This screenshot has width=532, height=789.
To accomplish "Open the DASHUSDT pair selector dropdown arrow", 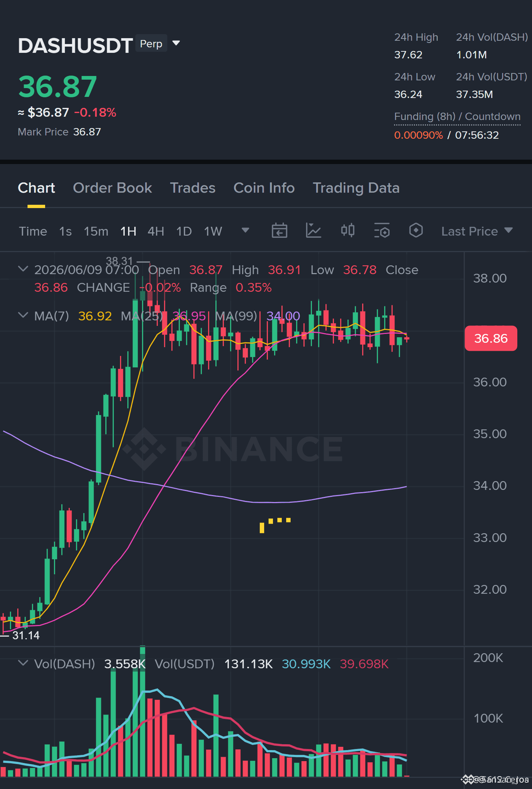I will click(x=176, y=43).
